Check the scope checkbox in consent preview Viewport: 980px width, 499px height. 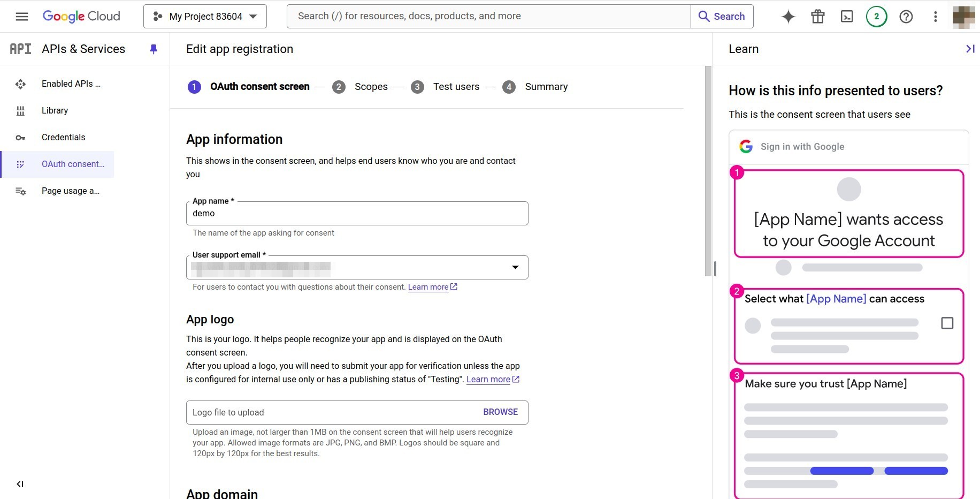tap(947, 323)
